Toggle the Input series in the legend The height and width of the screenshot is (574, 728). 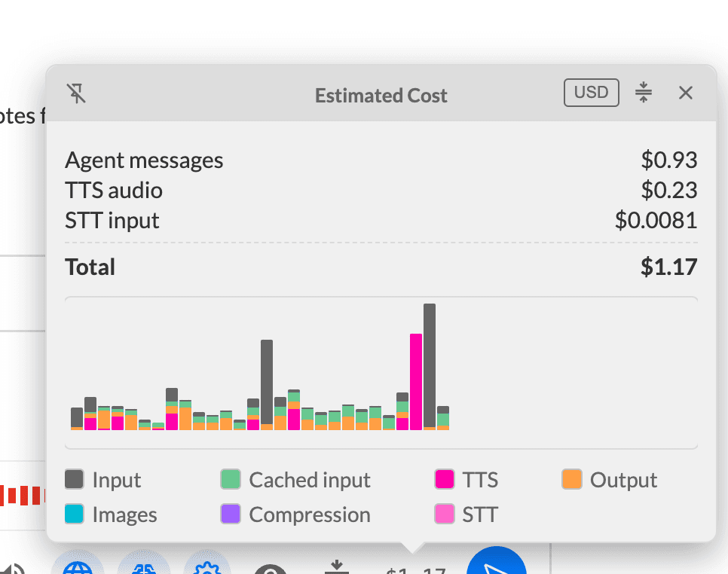pos(115,480)
